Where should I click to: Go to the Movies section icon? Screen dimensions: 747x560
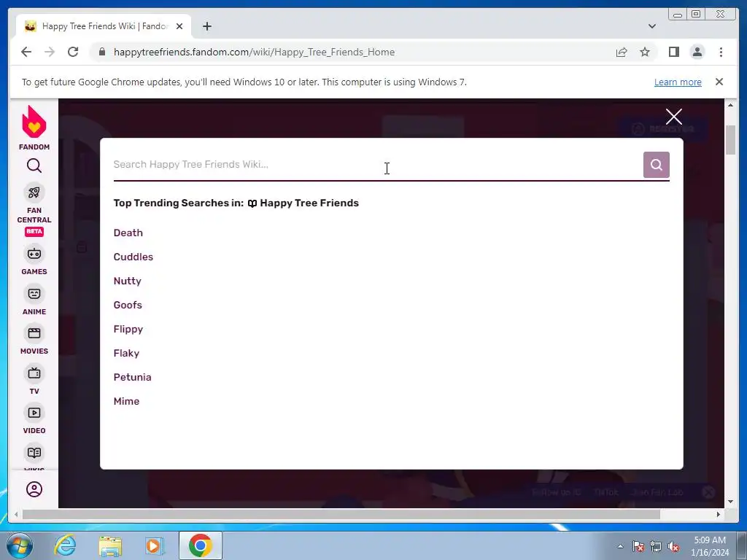tap(34, 334)
